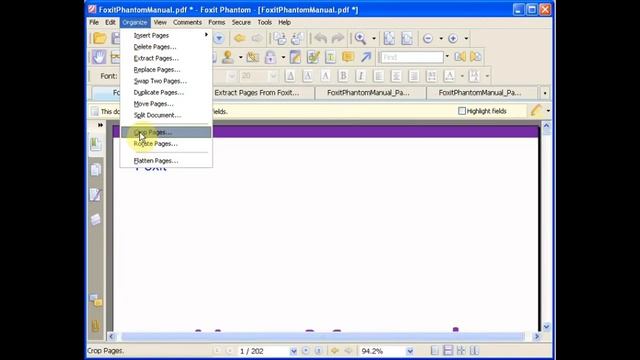This screenshot has width=640, height=360.
Task: Click inside the Find search field
Action: pyautogui.click(x=411, y=57)
